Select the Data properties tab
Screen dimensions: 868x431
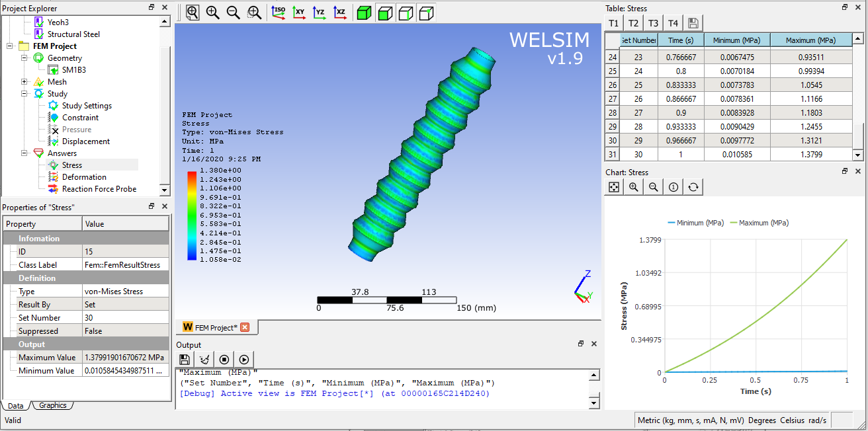pyautogui.click(x=15, y=405)
